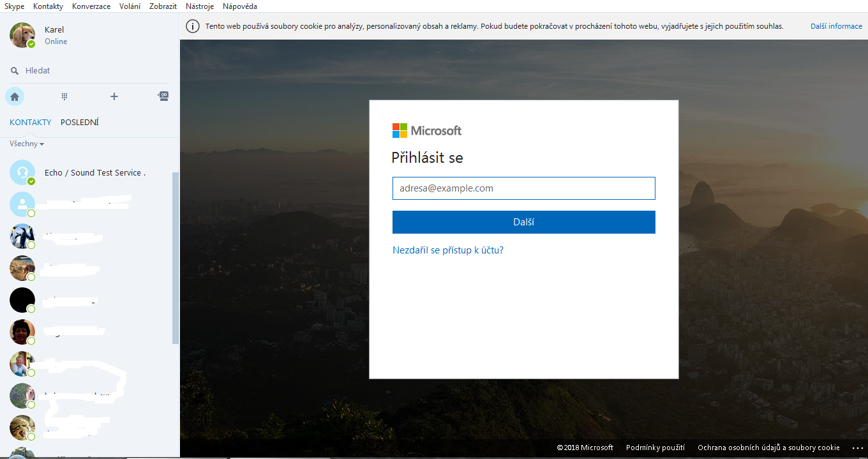The image size is (868, 459).
Task: Click the adresa@example.com email field
Action: point(523,188)
